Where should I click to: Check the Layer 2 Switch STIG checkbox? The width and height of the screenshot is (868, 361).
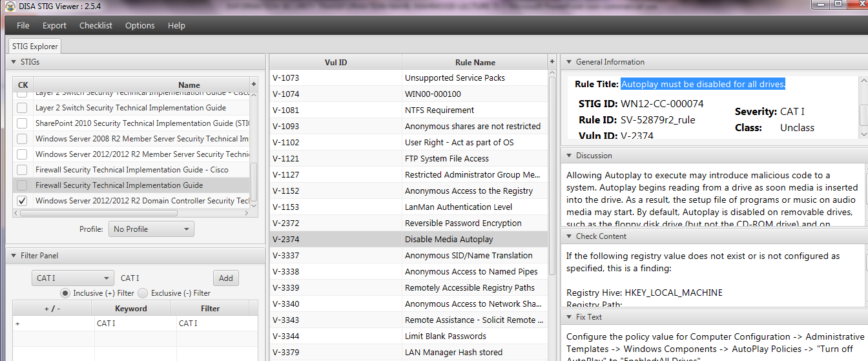pyautogui.click(x=22, y=108)
